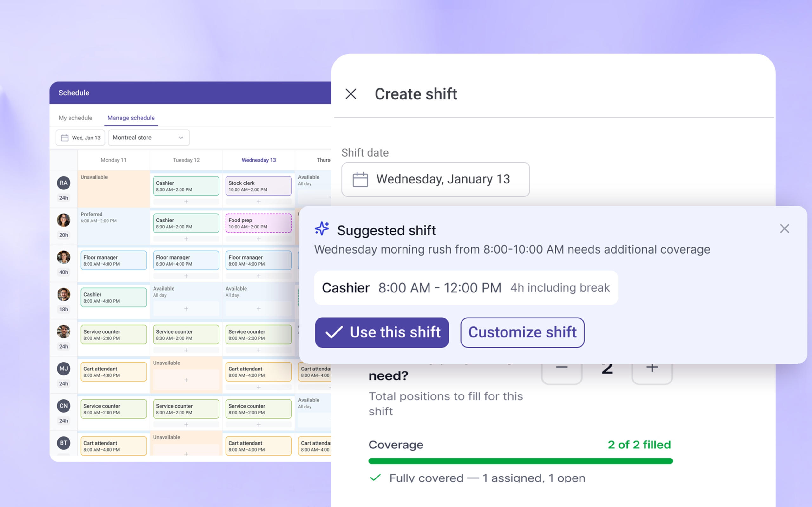
Task: Click the MJ employee avatar
Action: tap(63, 369)
